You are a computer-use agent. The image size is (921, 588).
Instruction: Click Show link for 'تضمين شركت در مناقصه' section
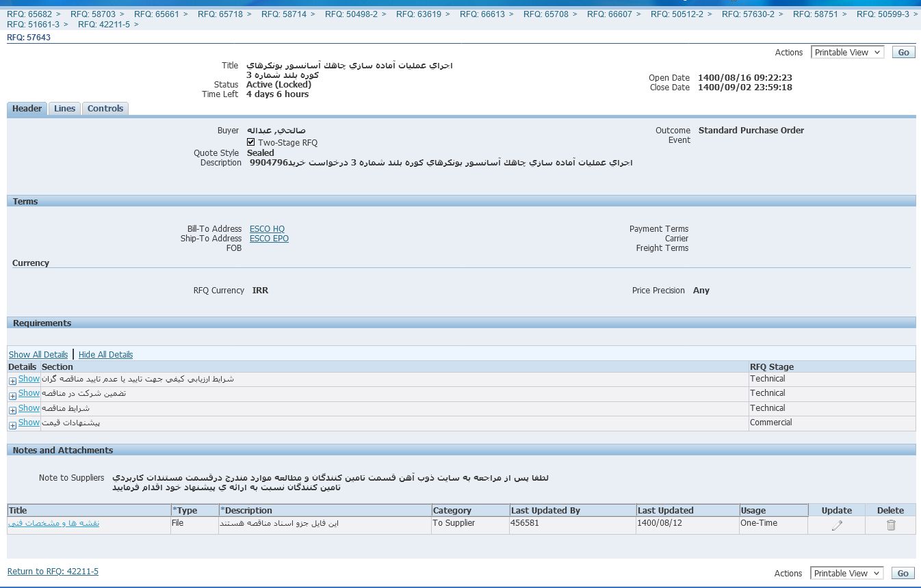pyautogui.click(x=29, y=393)
